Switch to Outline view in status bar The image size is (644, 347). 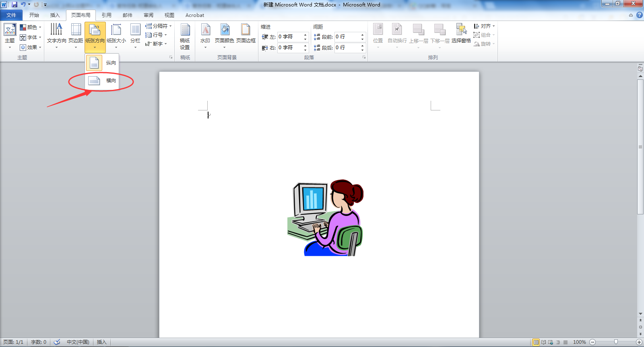click(558, 342)
